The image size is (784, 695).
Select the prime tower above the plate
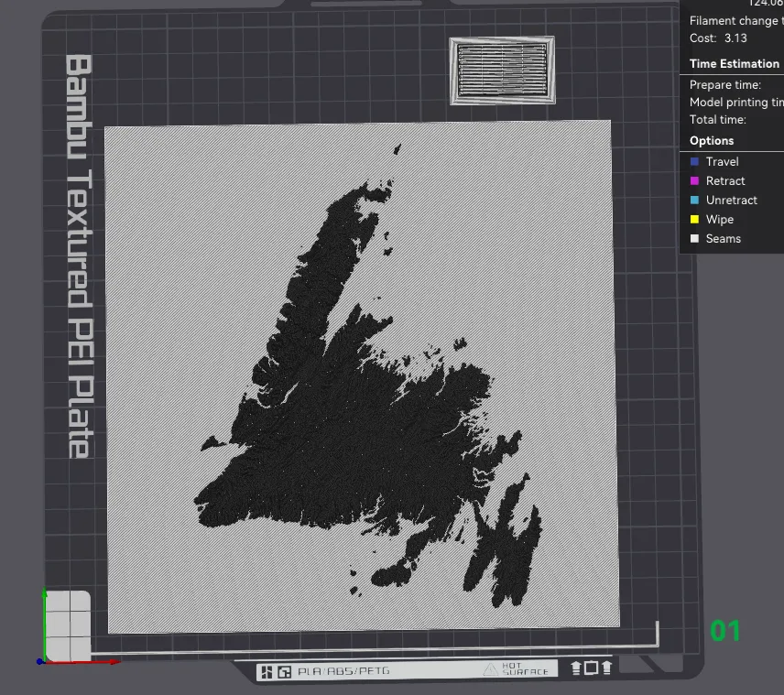(x=502, y=71)
